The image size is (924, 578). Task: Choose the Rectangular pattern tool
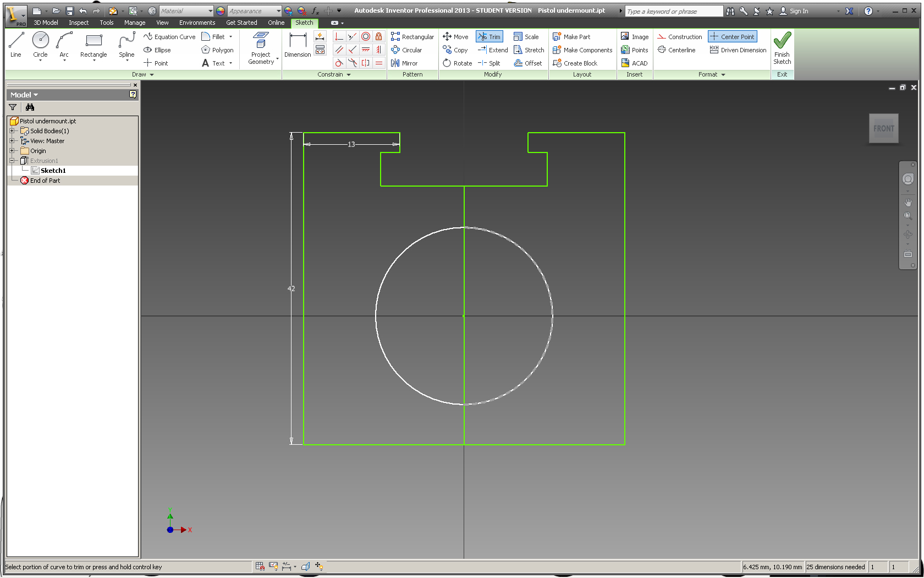pyautogui.click(x=413, y=37)
